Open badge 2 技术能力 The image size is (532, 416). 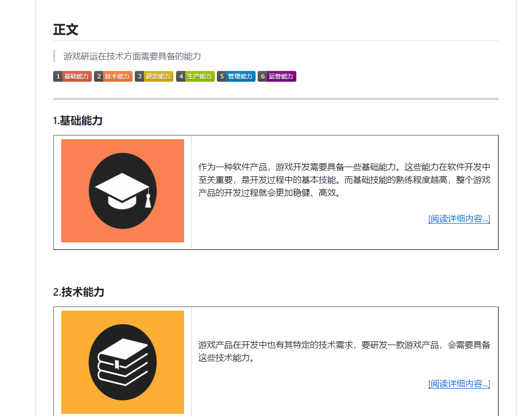[113, 76]
